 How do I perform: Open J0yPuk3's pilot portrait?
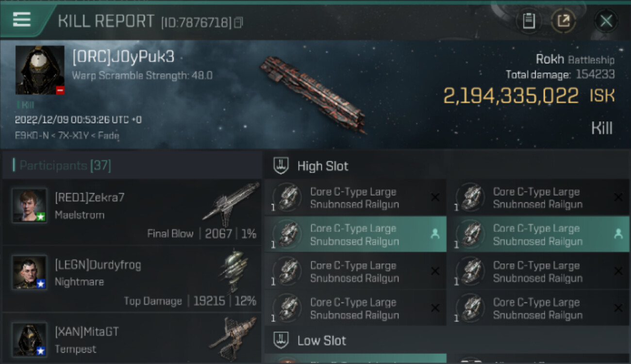[x=40, y=70]
